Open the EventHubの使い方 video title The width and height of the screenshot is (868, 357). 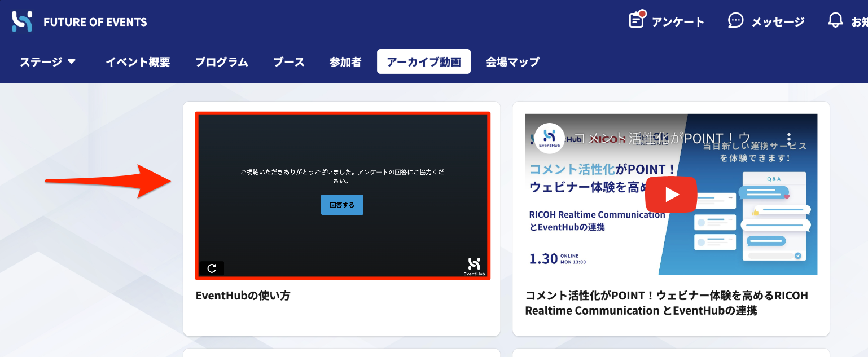(x=243, y=295)
